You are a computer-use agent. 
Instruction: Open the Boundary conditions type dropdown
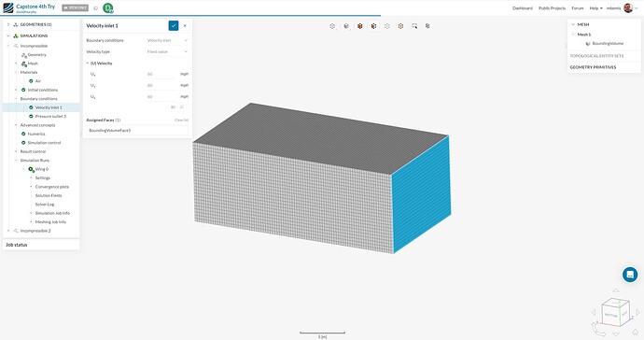point(167,40)
